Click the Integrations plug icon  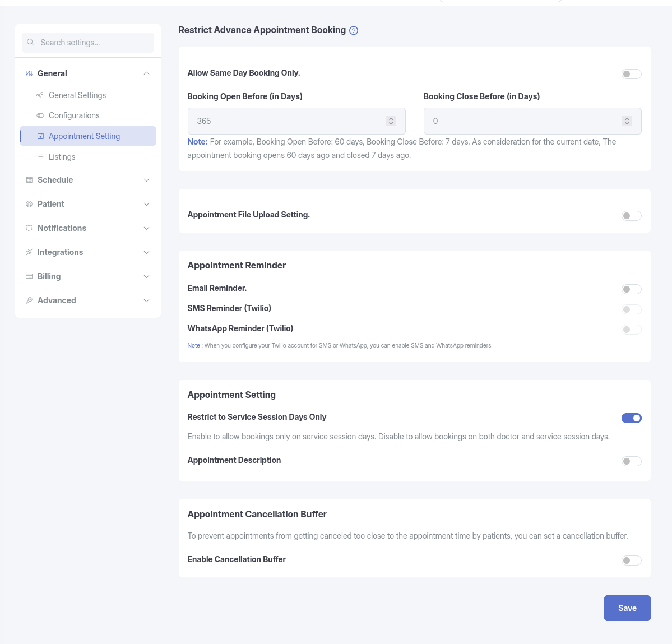[x=29, y=252]
